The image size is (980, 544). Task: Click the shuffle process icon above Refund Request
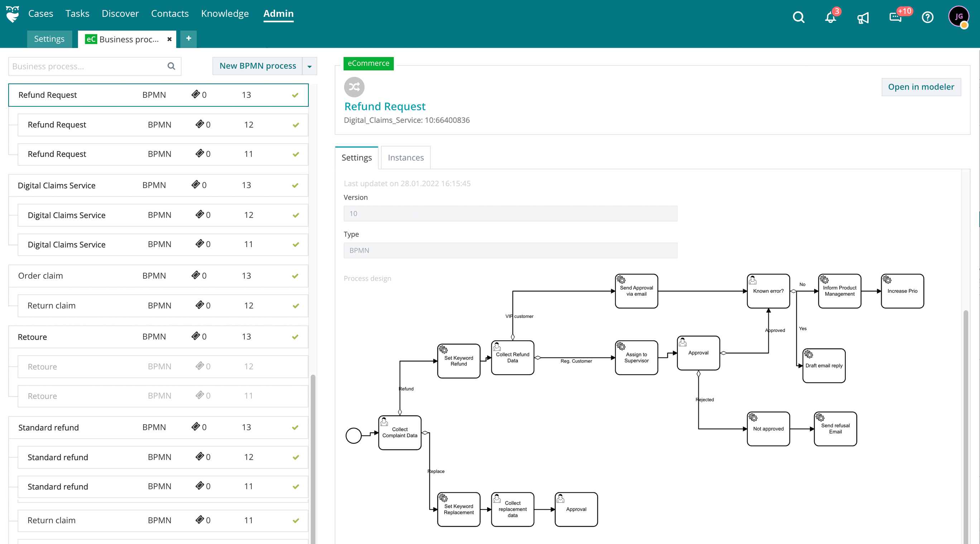click(354, 87)
